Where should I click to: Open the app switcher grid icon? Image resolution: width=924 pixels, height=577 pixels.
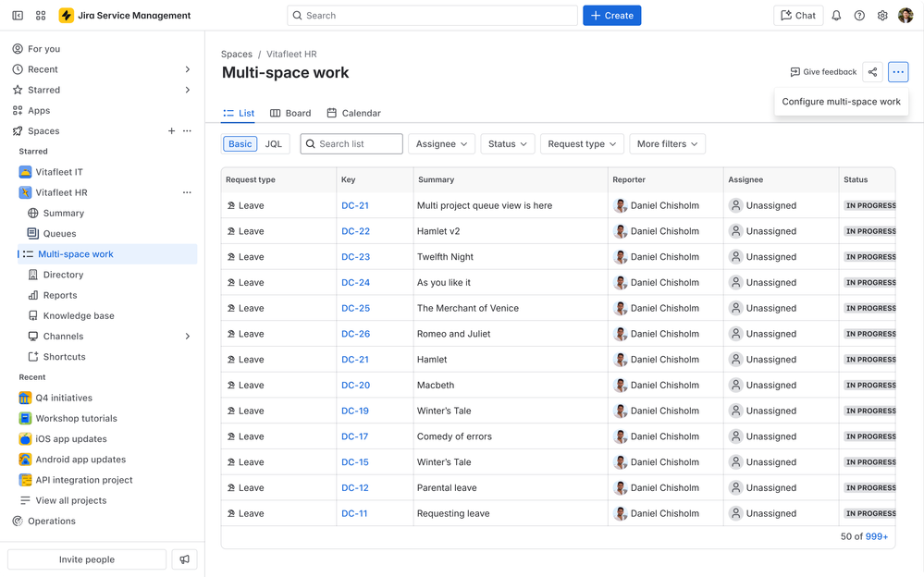[x=41, y=16]
